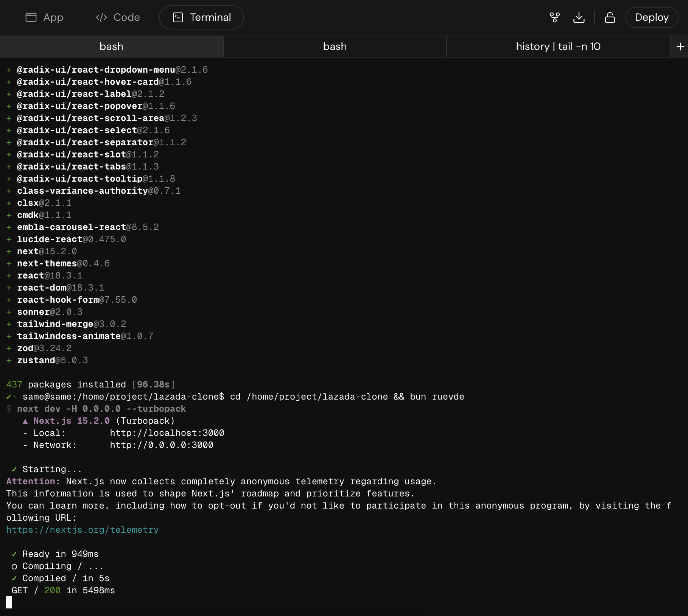Screen dimensions: 688x616
Task: Click the network URL http://0.0.0.0:3000
Action: pyautogui.click(x=161, y=445)
